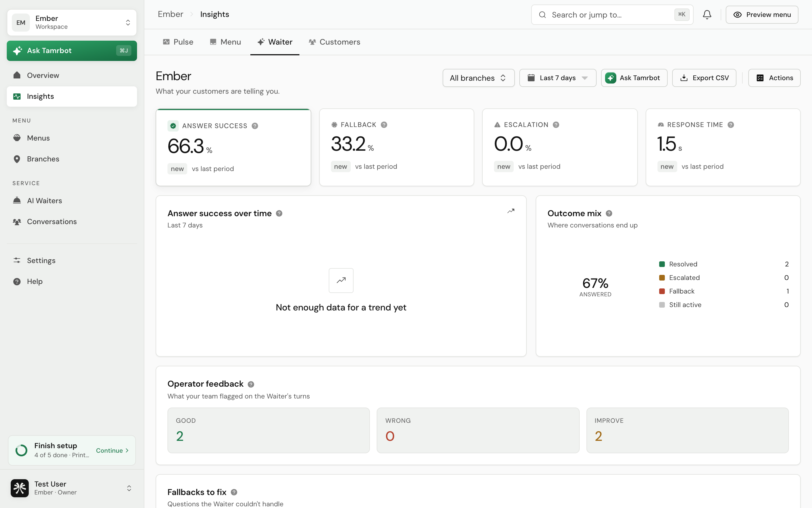Select the Response Time 1.5s card

tap(723, 147)
